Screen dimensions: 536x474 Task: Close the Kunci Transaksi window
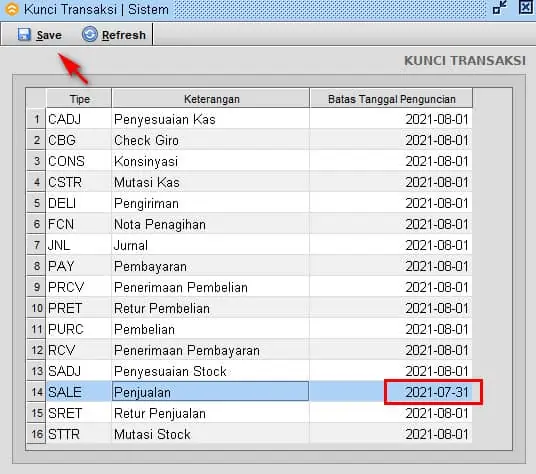[x=526, y=8]
